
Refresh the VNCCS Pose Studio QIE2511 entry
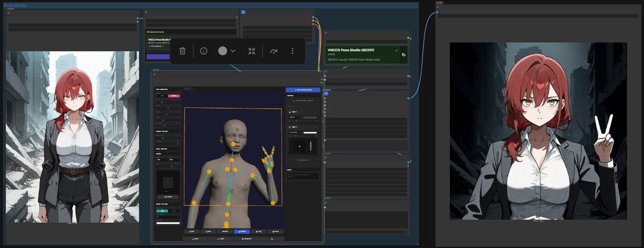tap(404, 55)
